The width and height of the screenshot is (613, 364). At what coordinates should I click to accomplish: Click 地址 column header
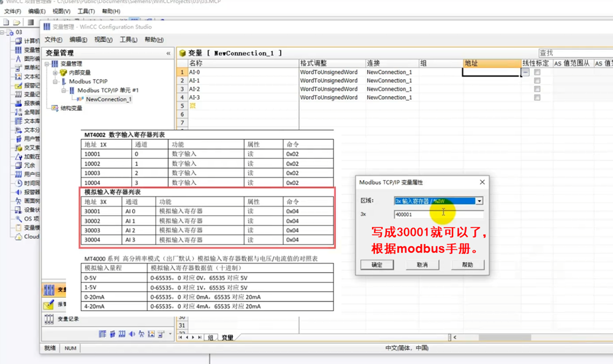tap(492, 63)
